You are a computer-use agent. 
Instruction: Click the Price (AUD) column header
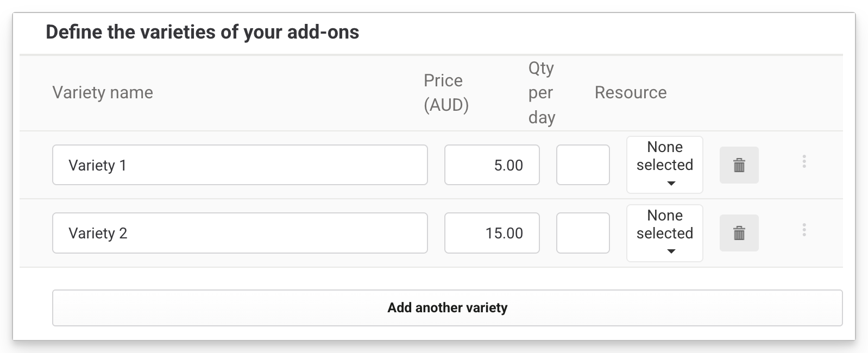pos(446,93)
